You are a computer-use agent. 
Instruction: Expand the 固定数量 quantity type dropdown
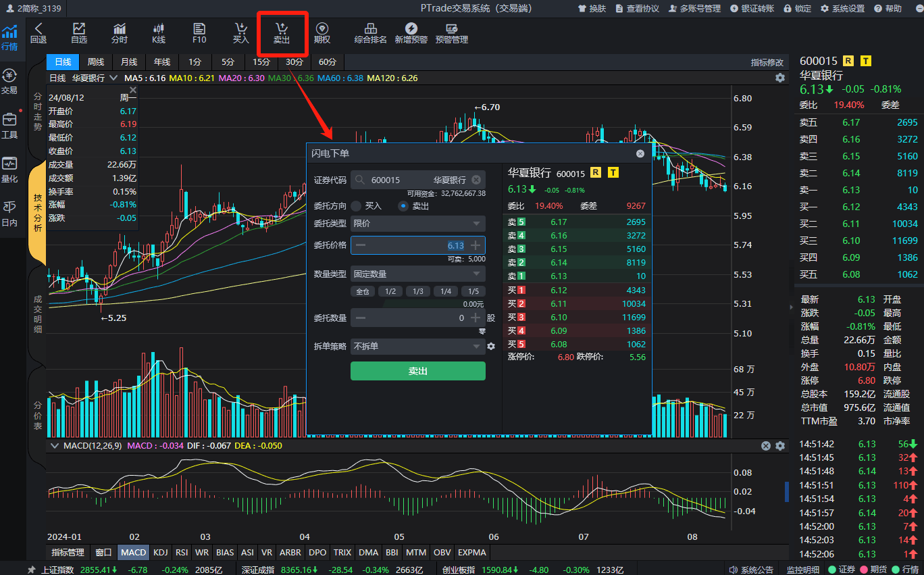pyautogui.click(x=417, y=273)
